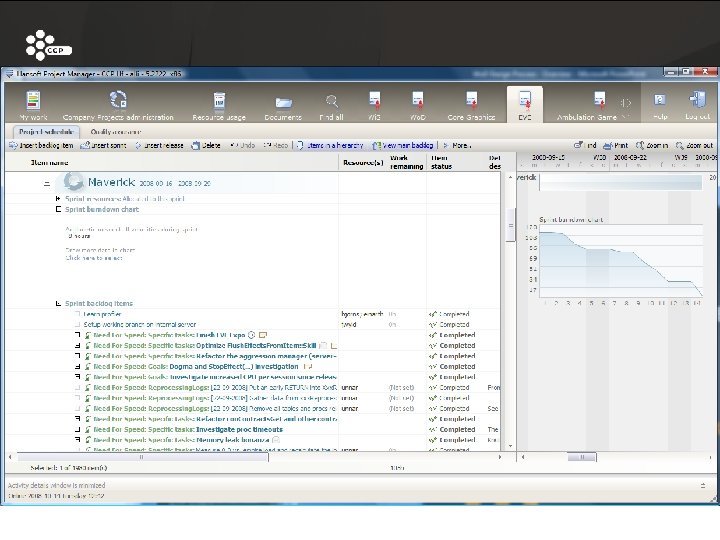Viewport: 720px width, 540px height.
Task: Expand Refactor the aggression manager task
Action: tap(78, 356)
